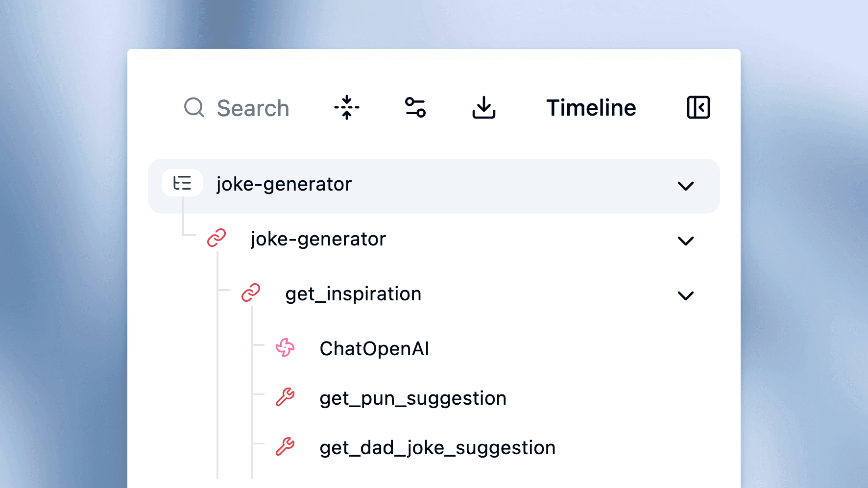Switch to the Timeline view
Screen dimensions: 868x488
[x=591, y=108]
